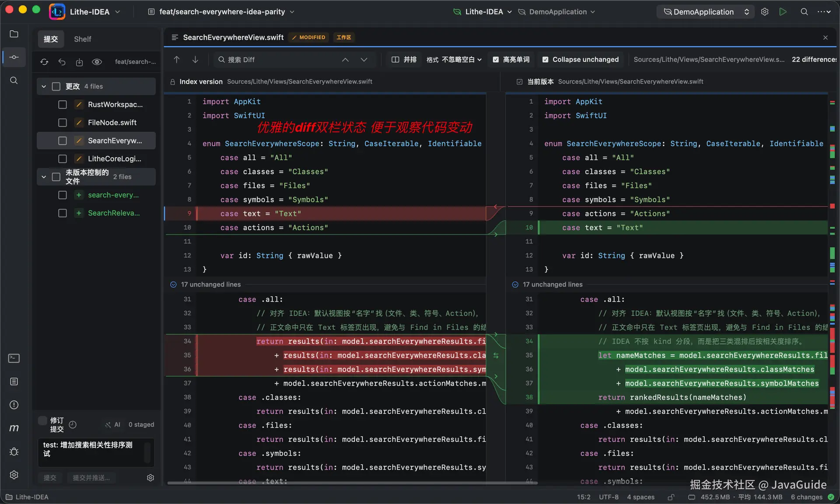Open the terminal icon in left sidebar
This screenshot has width=840, height=504.
pos(14,358)
